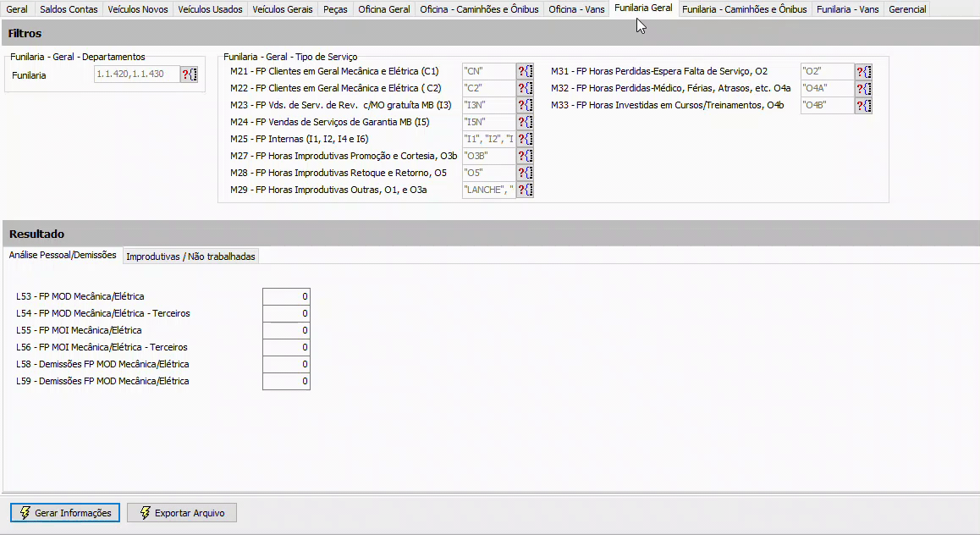Switch to Impridutivas / Não trabalhadas tab

(x=190, y=256)
